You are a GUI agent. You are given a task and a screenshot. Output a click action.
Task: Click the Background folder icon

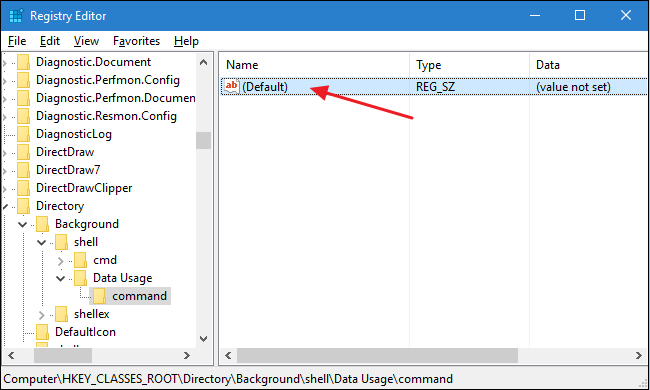pos(42,224)
